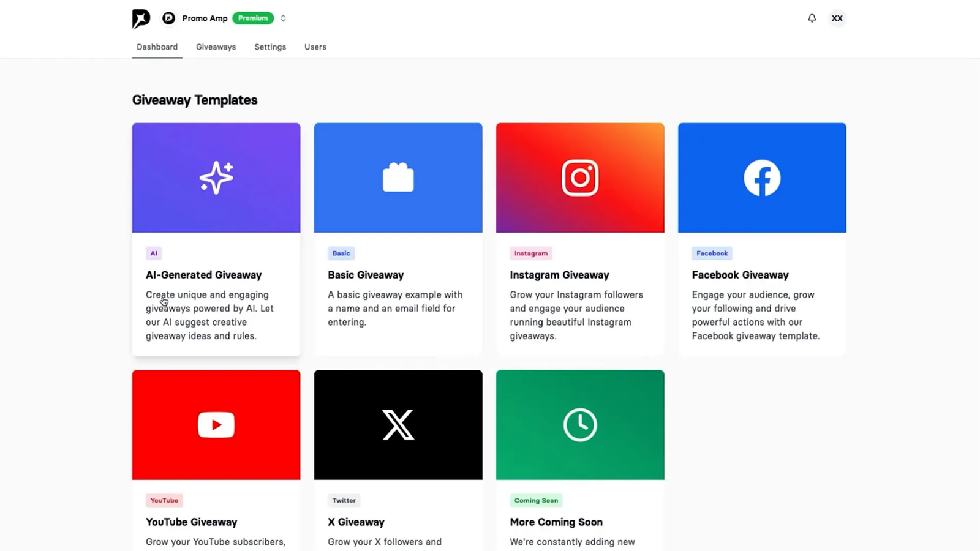Click the round Promo Amp workspace avatar
The height and width of the screenshot is (551, 980).
(x=168, y=18)
